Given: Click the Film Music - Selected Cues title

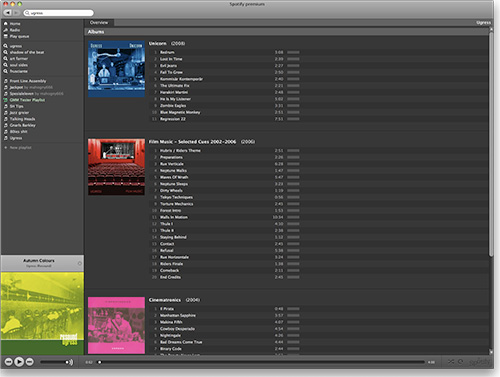Looking at the screenshot, I should coord(192,142).
